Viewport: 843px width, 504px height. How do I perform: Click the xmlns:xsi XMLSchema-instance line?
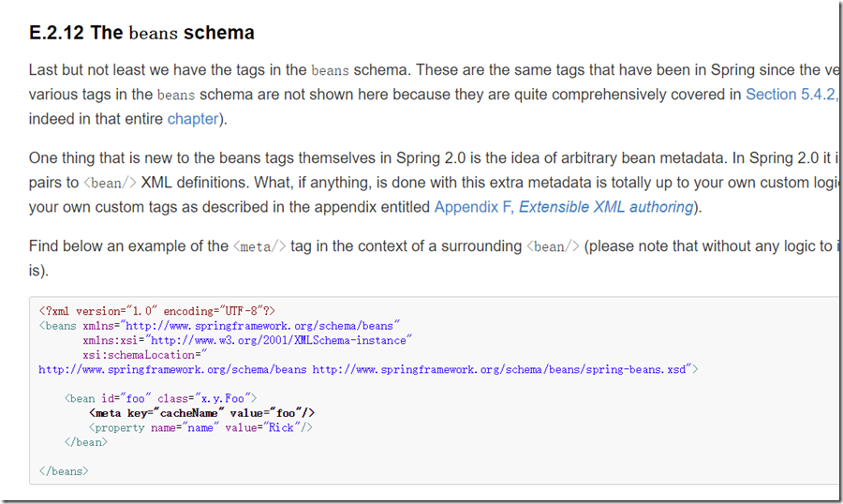click(247, 340)
